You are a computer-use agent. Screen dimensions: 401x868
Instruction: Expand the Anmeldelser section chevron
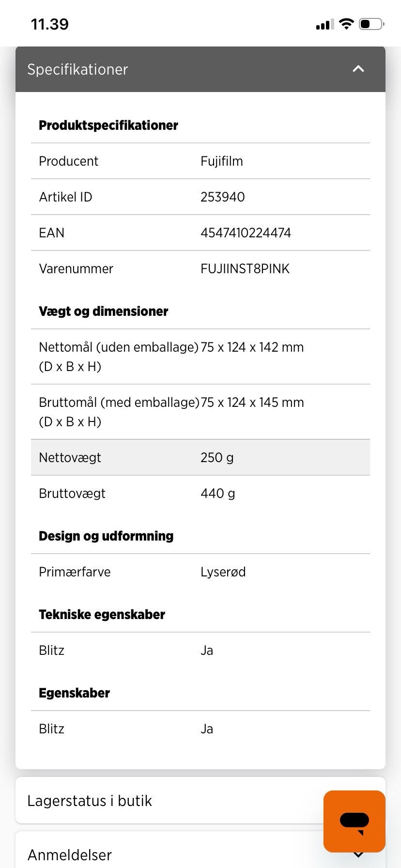358,853
